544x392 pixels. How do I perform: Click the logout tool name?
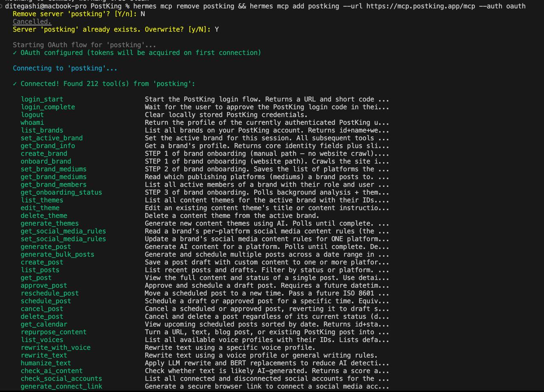pos(32,115)
